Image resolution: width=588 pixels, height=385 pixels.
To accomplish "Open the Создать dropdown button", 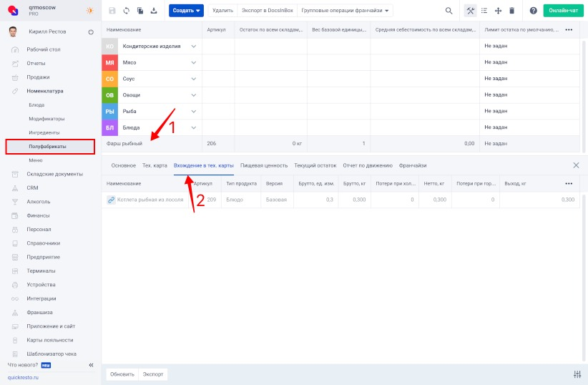I will (x=186, y=11).
